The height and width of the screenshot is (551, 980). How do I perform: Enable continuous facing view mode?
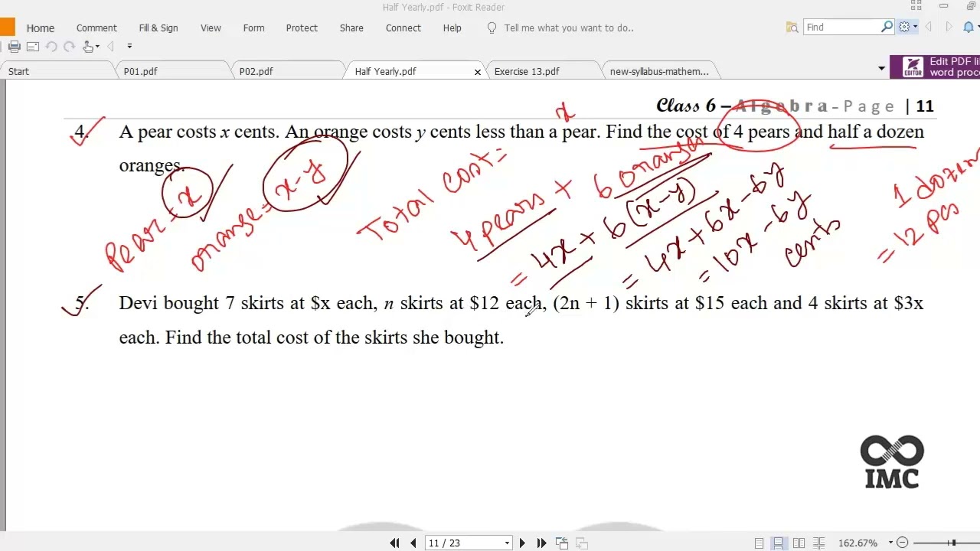pyautogui.click(x=817, y=543)
